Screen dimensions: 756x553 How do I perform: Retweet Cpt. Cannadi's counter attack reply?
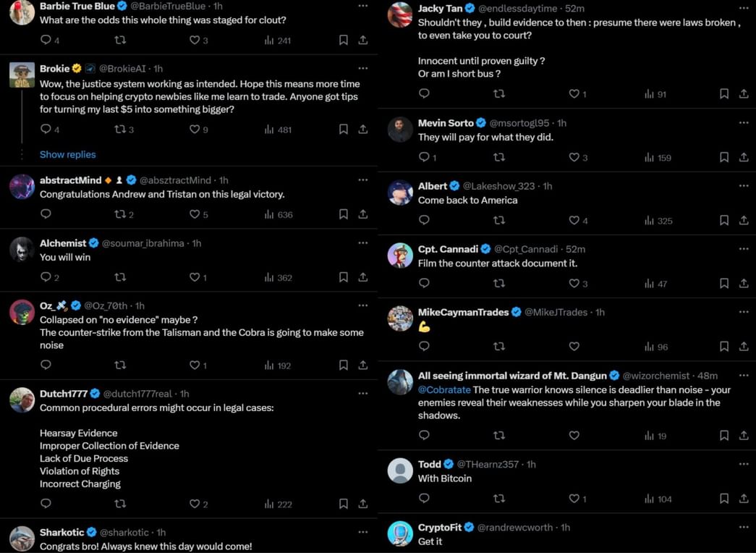point(499,284)
